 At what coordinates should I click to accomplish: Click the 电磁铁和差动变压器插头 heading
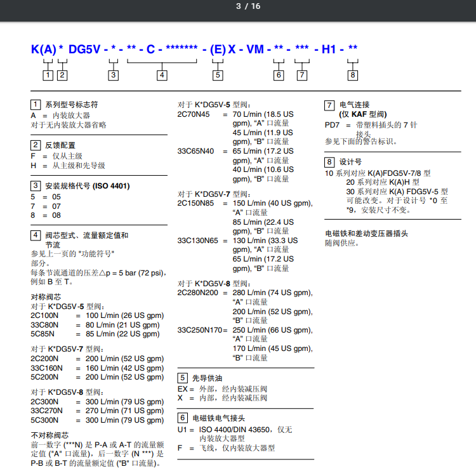point(366,234)
